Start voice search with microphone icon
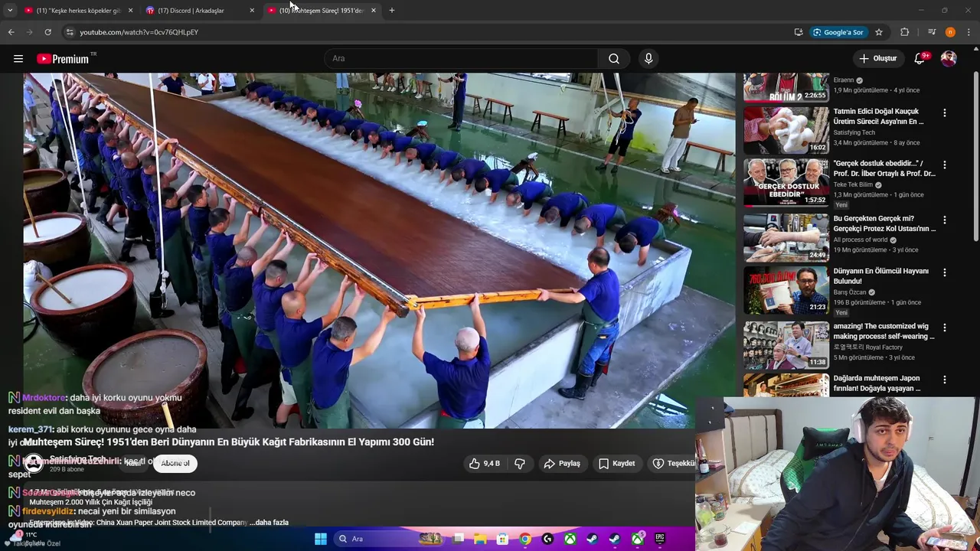The image size is (980, 551). pos(648,59)
